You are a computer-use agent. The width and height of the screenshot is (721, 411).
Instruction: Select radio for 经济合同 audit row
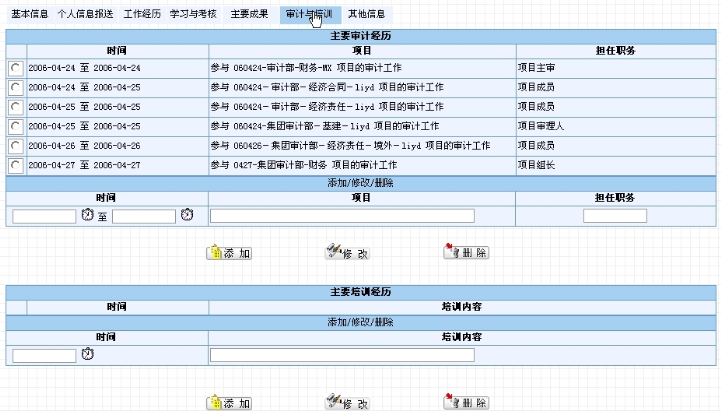[15, 88]
